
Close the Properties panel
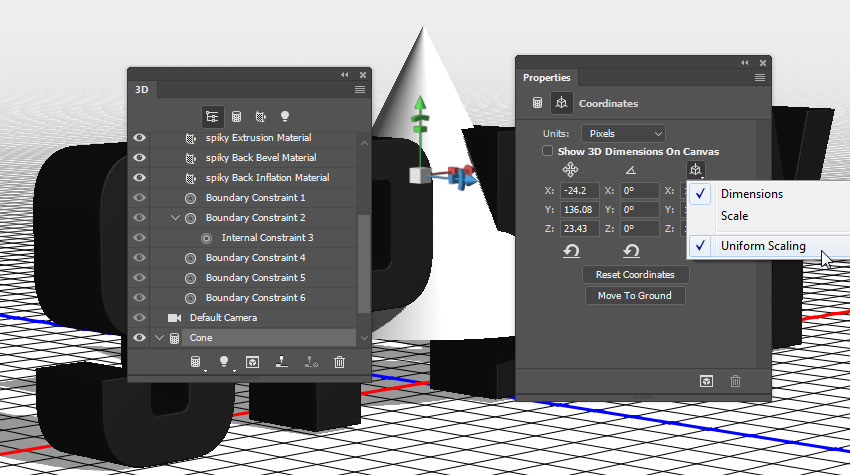pyautogui.click(x=763, y=63)
